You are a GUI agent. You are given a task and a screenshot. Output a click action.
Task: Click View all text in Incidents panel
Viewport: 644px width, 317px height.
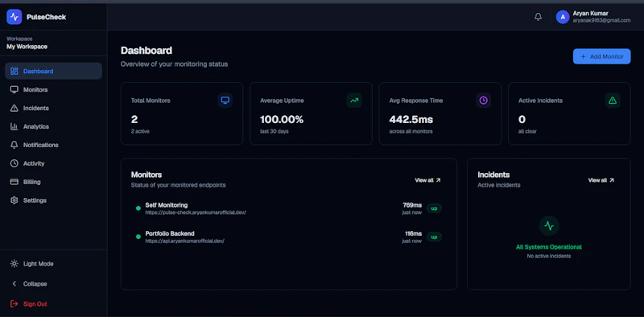[597, 180]
